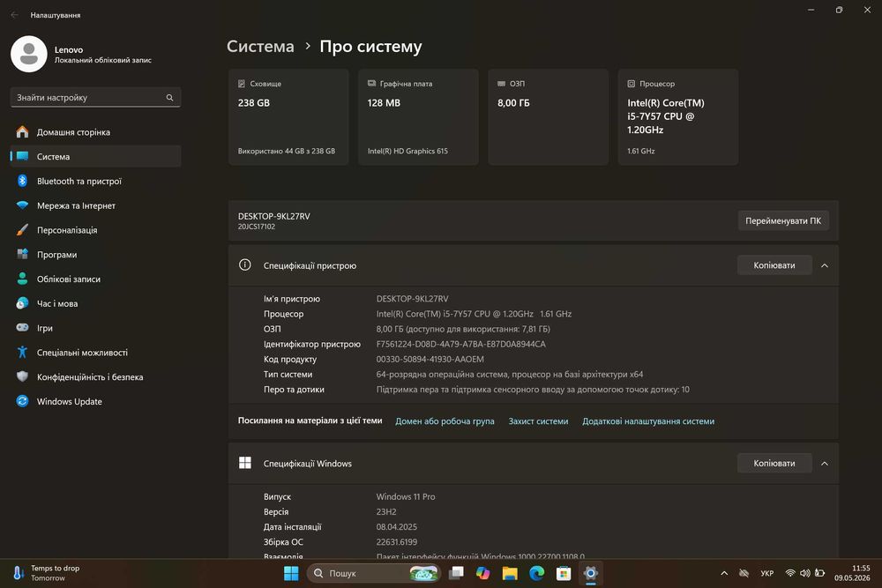Open Microsoft Store from taskbar
This screenshot has width=882, height=588.
click(x=564, y=573)
